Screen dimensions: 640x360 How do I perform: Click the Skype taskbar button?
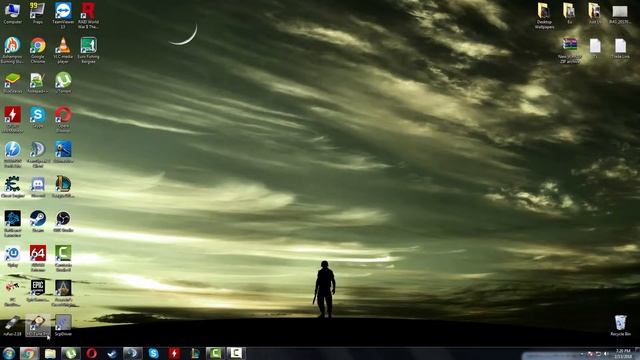153,353
